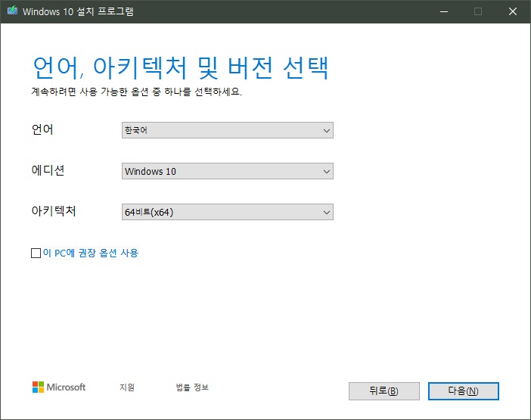Click the 다음(N) button
Screen dimensions: 531x420
pos(463,391)
